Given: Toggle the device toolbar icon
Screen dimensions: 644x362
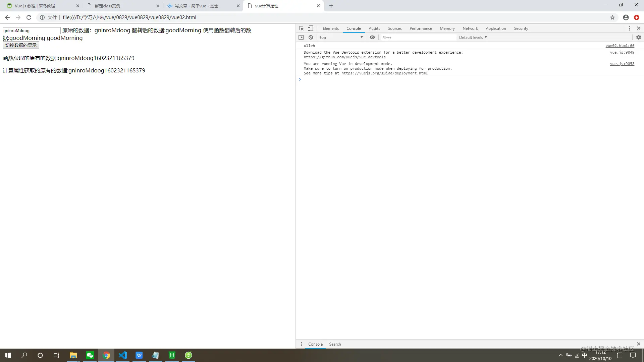Looking at the screenshot, I should [311, 28].
